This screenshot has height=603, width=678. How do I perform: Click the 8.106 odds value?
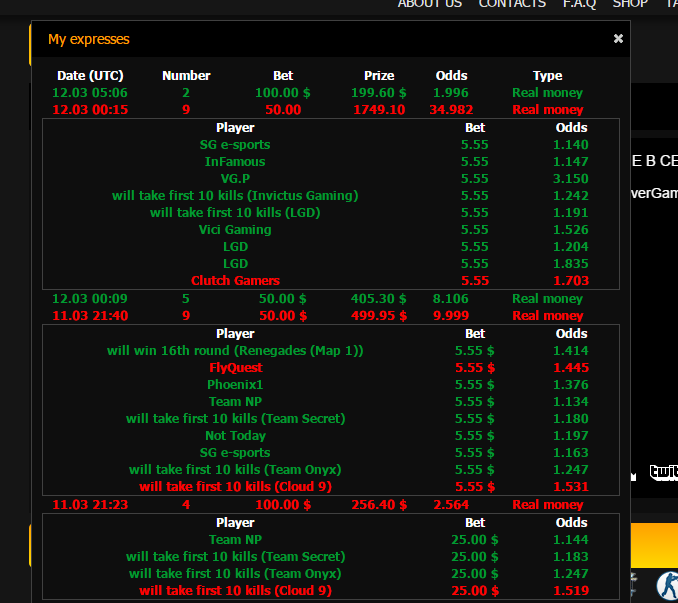tap(451, 298)
